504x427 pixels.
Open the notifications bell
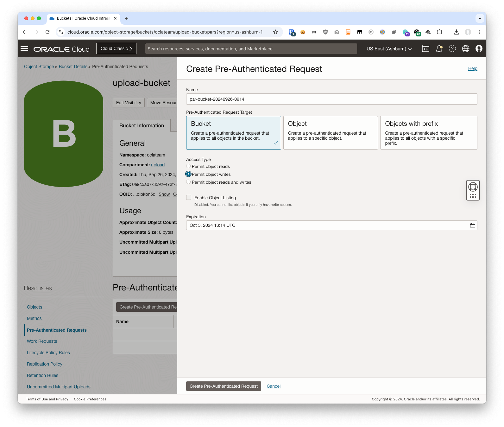click(439, 48)
